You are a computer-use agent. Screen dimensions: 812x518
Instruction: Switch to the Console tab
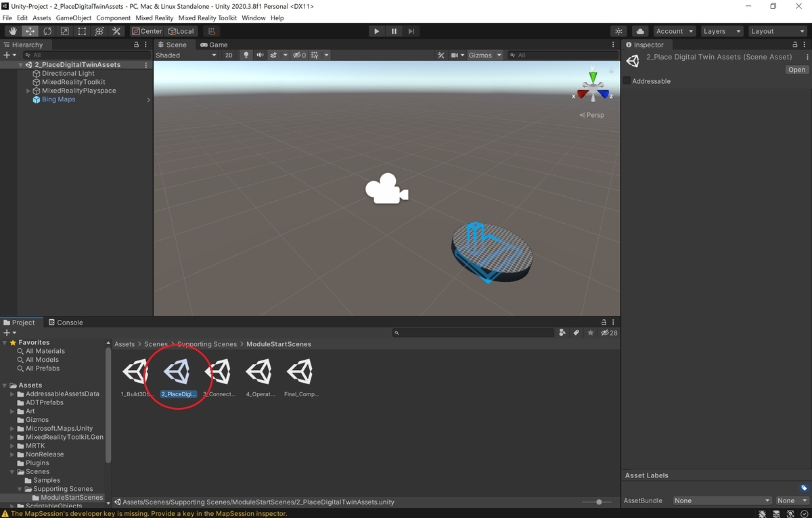65,323
